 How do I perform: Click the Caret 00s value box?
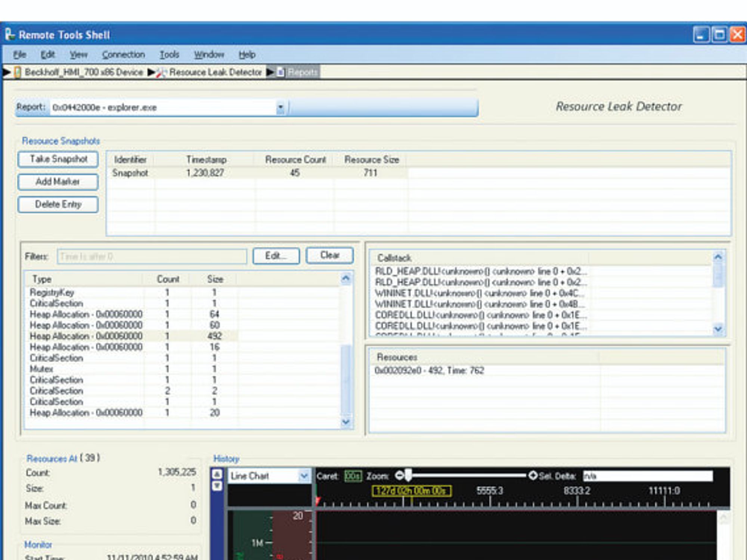tap(353, 476)
